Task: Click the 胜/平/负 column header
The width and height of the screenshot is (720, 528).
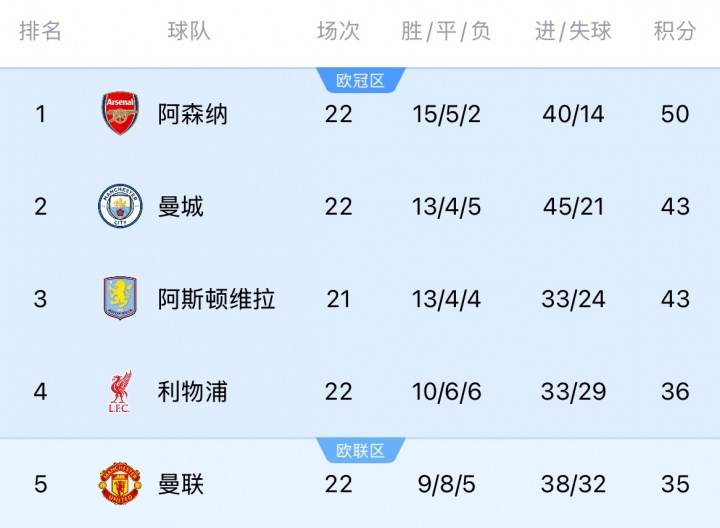Action: 446,31
